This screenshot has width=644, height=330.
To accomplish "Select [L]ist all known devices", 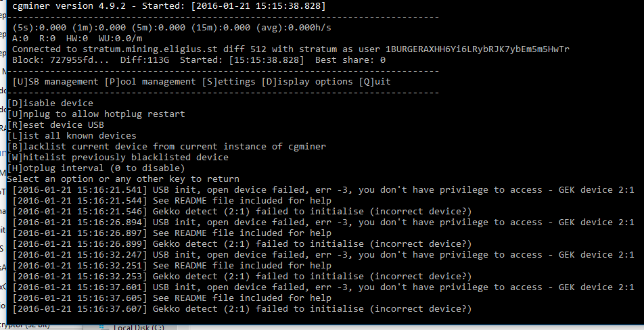I will point(72,135).
